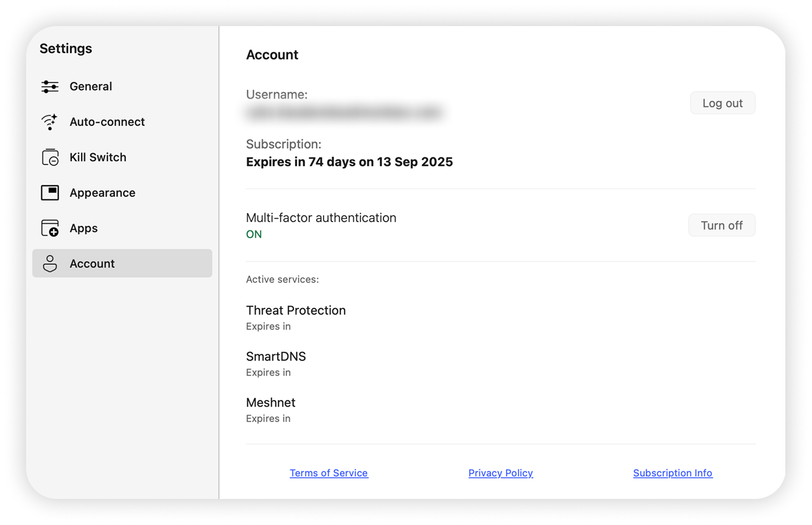The image size is (812, 525).
Task: Click the Appearance window icon
Action: (50, 193)
